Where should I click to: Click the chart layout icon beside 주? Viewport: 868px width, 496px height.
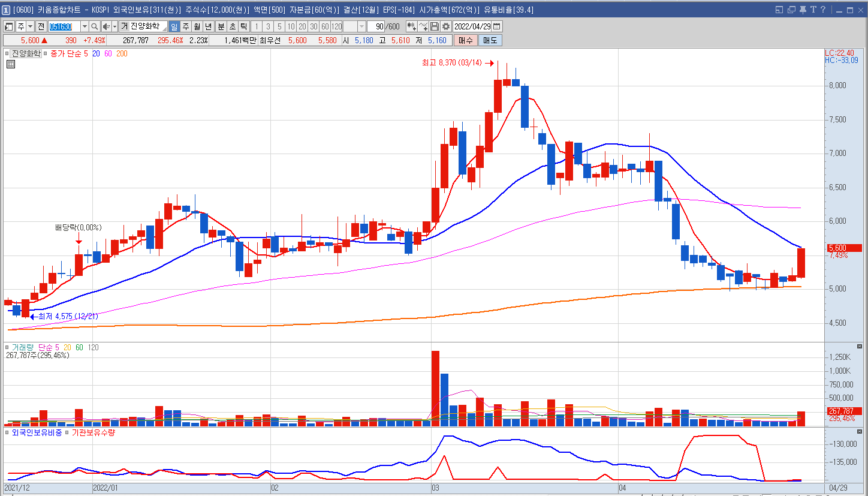(x=9, y=26)
